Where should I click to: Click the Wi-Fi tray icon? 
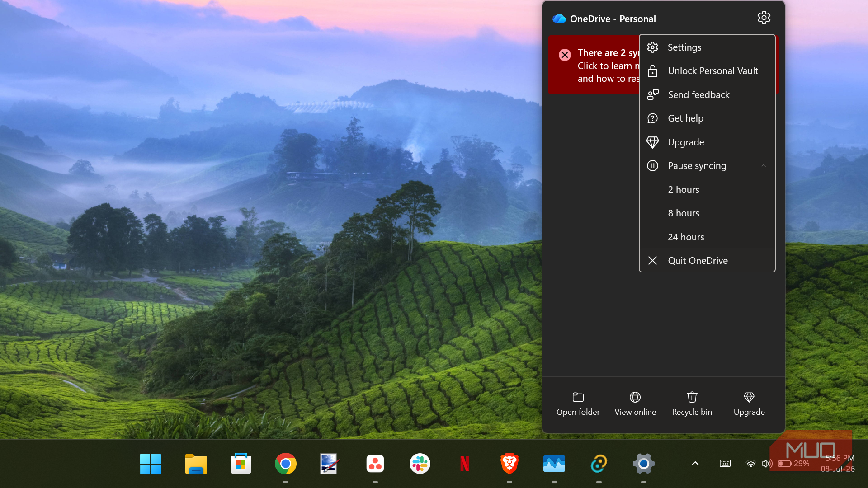point(750,464)
